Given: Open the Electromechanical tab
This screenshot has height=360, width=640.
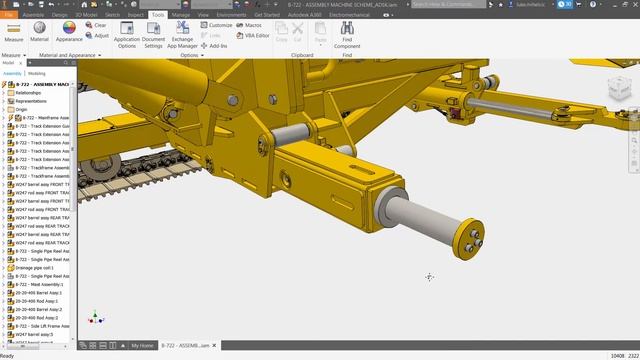Looking at the screenshot, I should [x=349, y=15].
